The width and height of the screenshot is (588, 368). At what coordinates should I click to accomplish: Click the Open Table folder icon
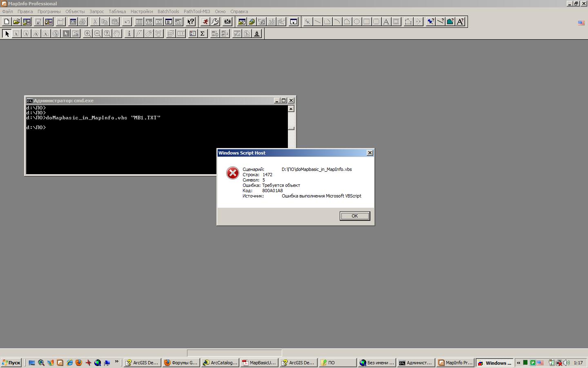coord(16,22)
